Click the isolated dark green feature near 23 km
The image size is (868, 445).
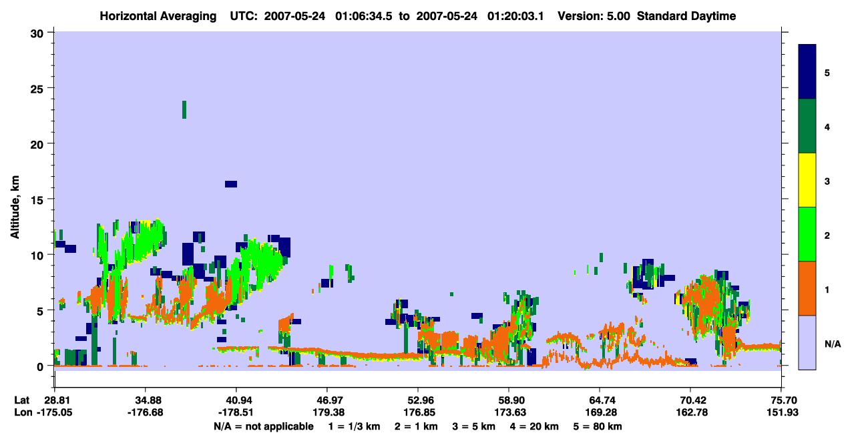pos(184,109)
